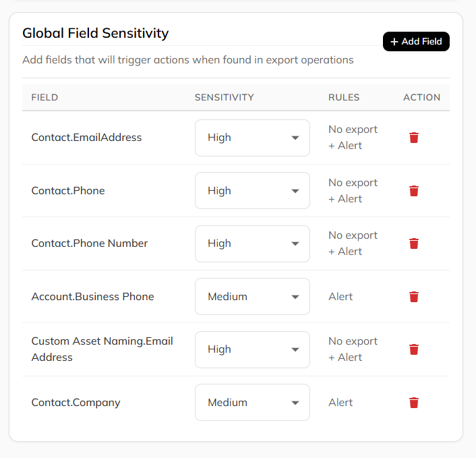Click the RULES column header
Viewport: 476px width, 458px height.
344,97
